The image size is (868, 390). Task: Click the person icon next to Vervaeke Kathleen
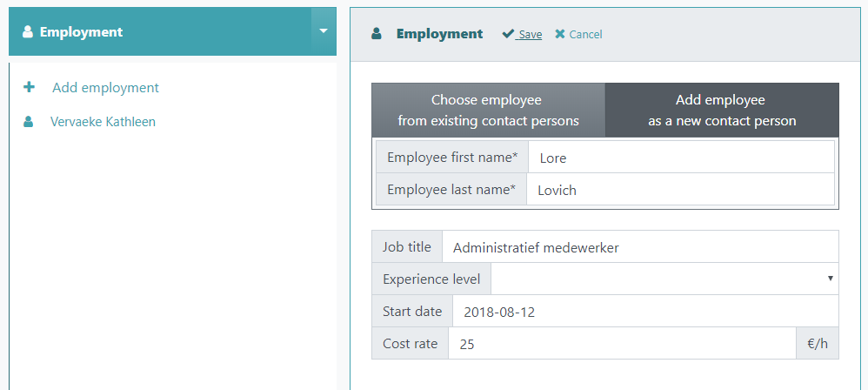tap(28, 122)
